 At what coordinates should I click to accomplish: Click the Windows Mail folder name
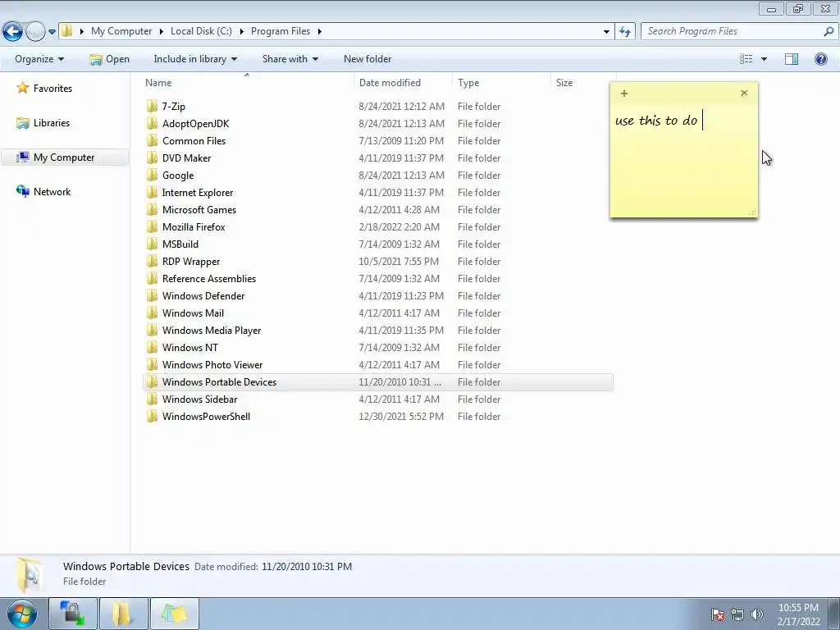click(x=193, y=313)
